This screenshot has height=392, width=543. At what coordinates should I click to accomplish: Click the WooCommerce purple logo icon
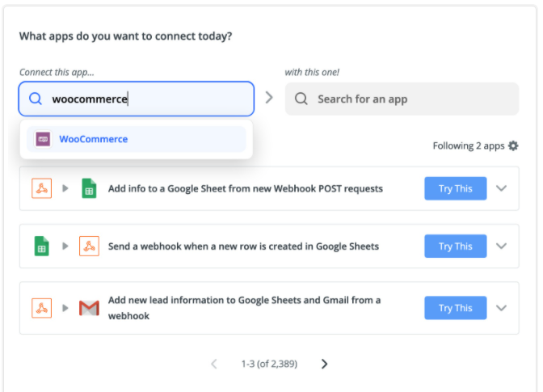pos(43,139)
